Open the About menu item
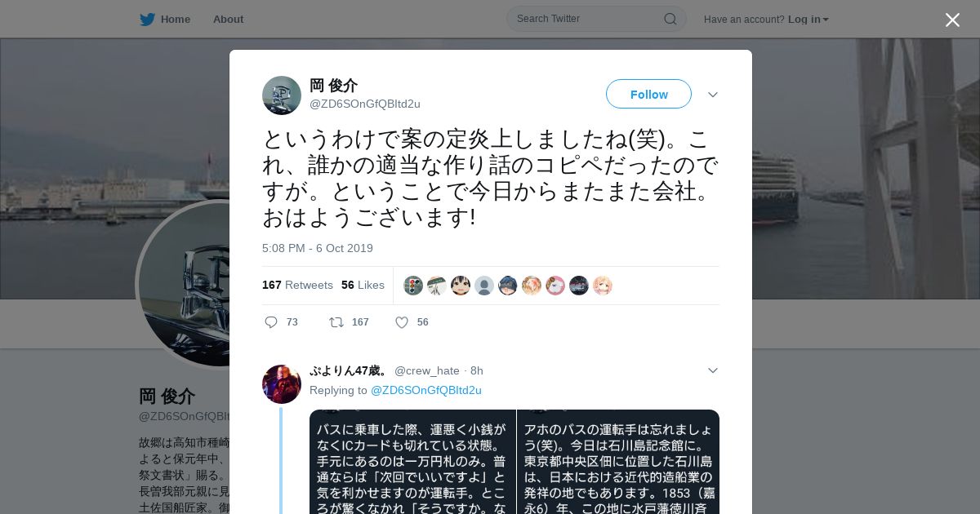 [x=228, y=19]
